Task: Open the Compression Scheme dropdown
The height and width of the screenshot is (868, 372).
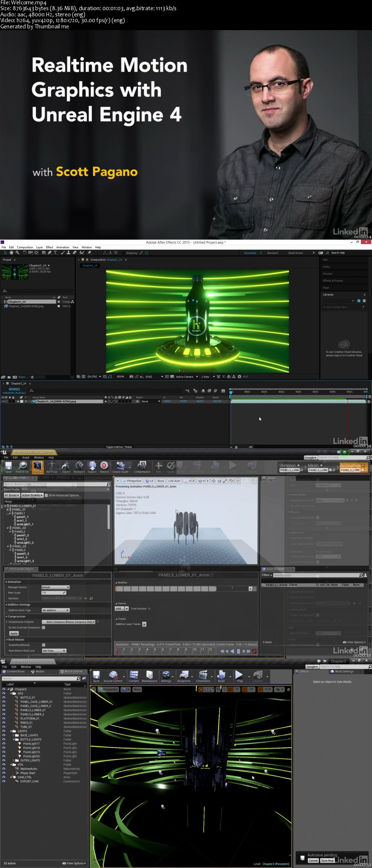Action: coord(68,622)
